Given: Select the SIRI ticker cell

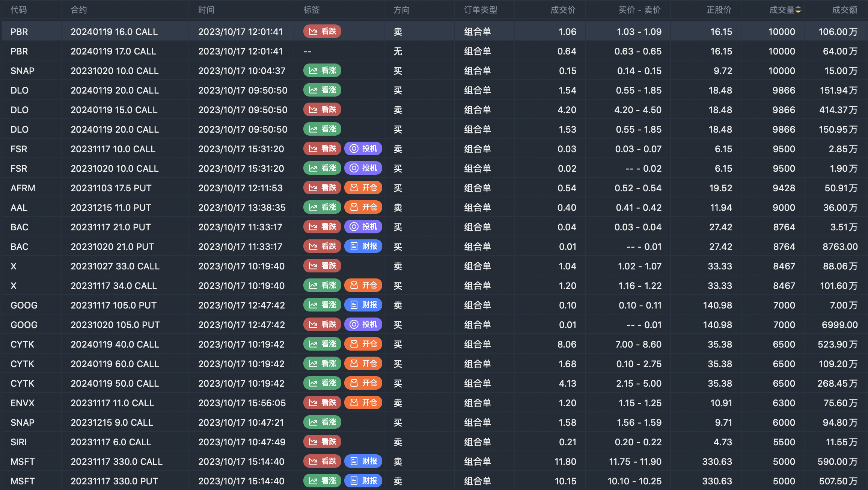Looking at the screenshot, I should (x=19, y=442).
